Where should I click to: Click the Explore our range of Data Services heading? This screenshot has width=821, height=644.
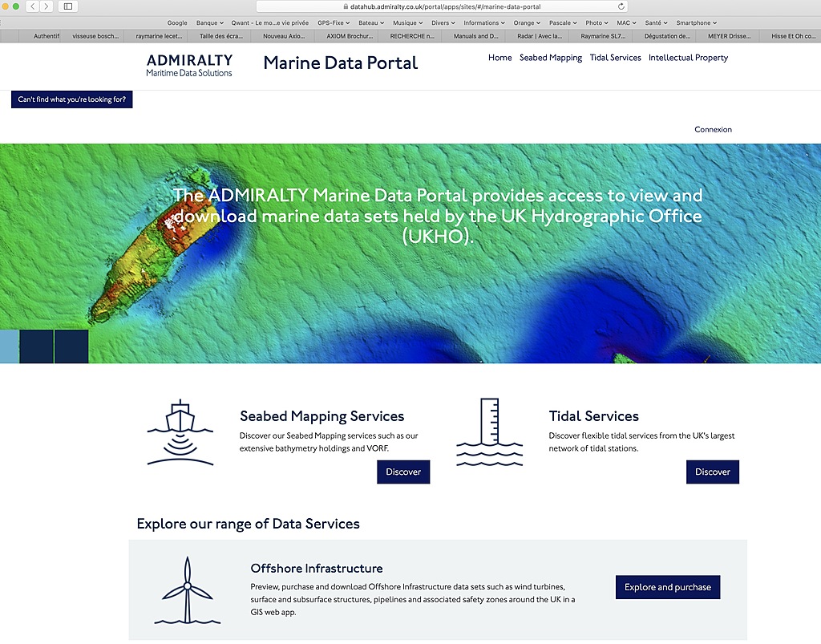pos(249,524)
